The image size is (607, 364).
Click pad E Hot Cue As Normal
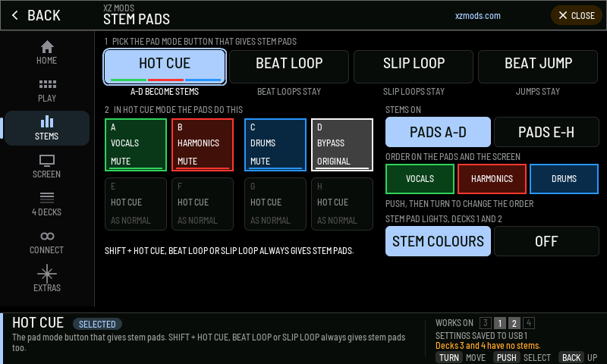(136, 204)
